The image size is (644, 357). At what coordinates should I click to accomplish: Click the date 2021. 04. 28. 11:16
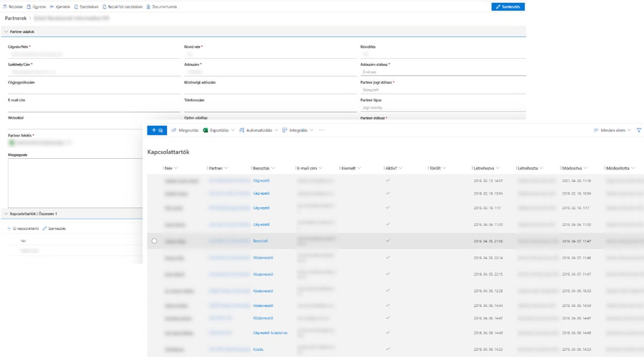click(576, 181)
